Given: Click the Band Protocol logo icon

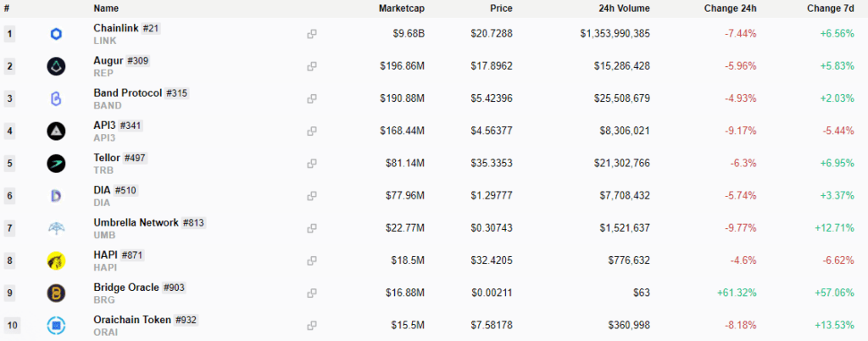Looking at the screenshot, I should [56, 99].
